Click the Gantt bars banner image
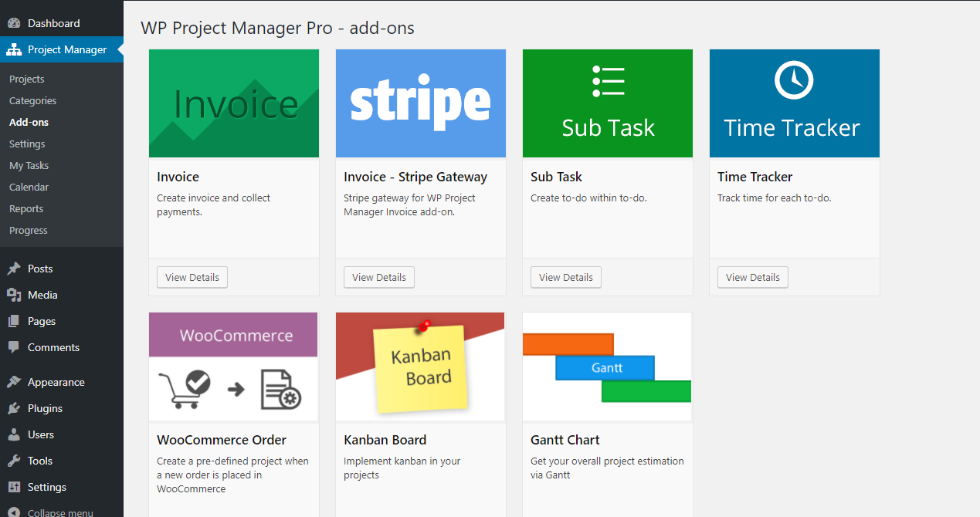The width and height of the screenshot is (980, 517). pyautogui.click(x=608, y=367)
